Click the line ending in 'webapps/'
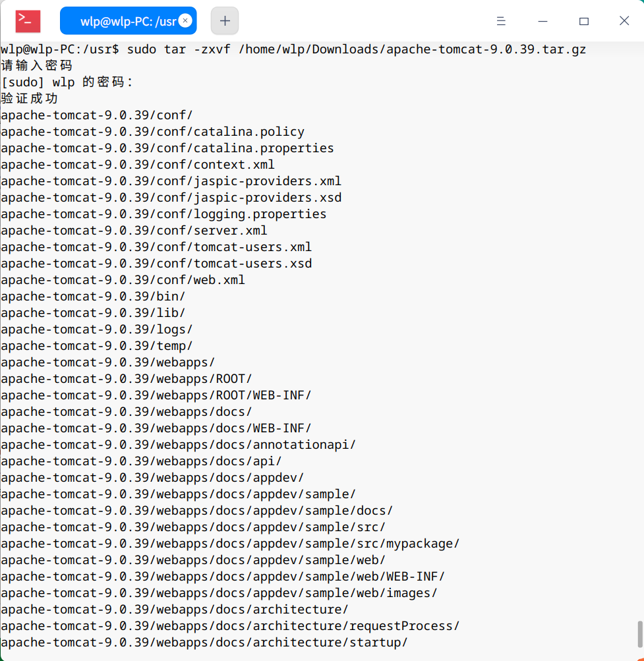Screen dimensions: 644x661 coord(108,362)
